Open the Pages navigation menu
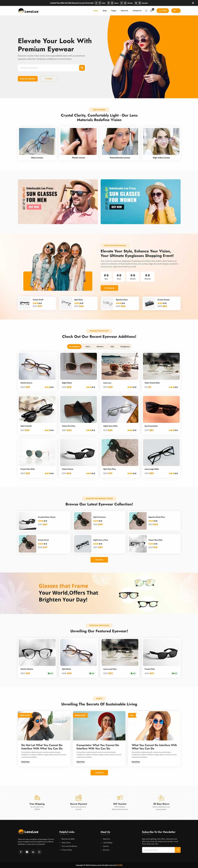The image size is (198, 868). [x=114, y=11]
